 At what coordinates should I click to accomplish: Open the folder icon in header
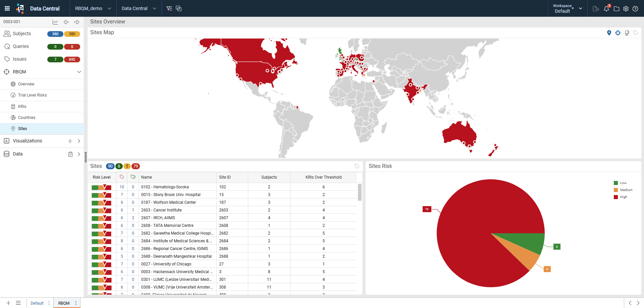click(616, 9)
